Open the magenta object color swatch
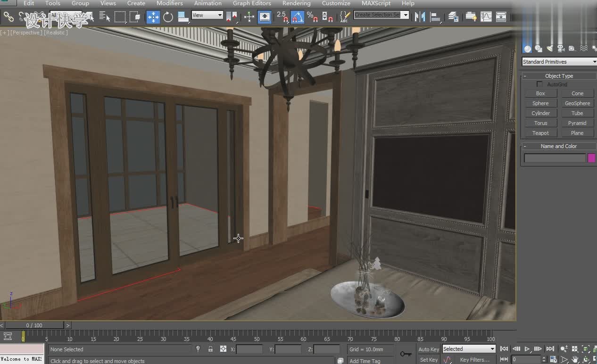 tap(591, 158)
